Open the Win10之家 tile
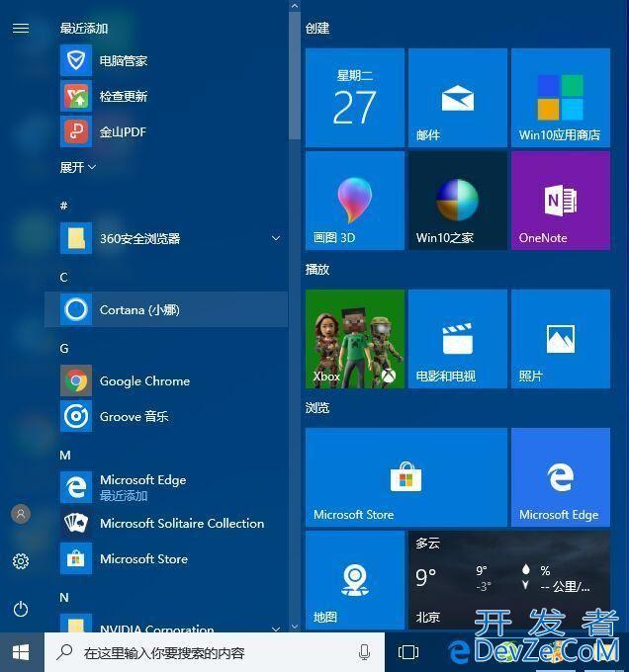This screenshot has width=629, height=672. pyautogui.click(x=458, y=201)
